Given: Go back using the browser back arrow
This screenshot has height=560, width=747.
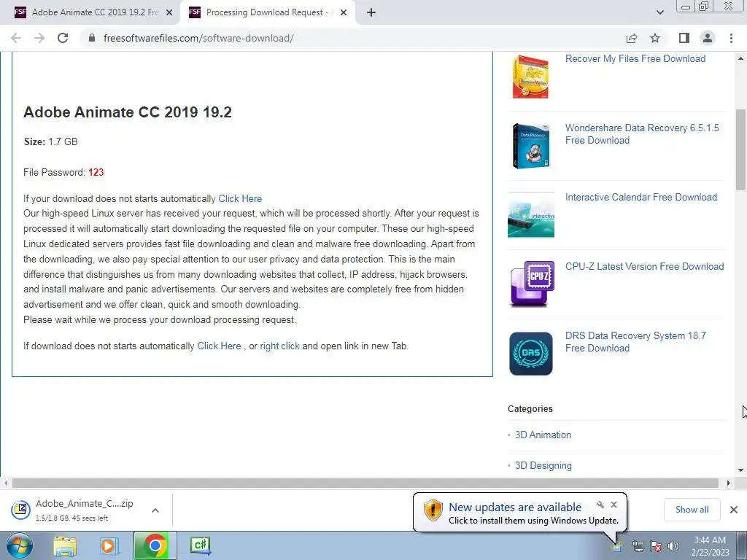Looking at the screenshot, I should (16, 38).
